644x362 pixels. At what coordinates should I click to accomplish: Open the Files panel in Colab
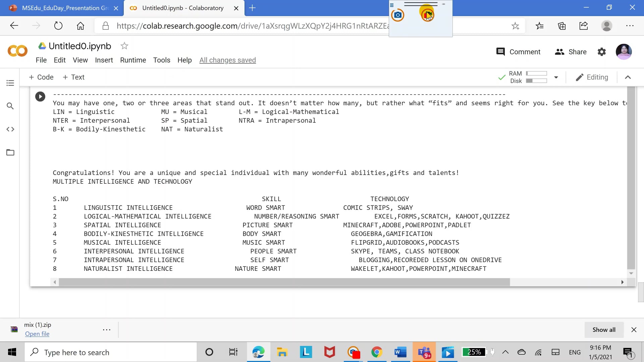10,153
